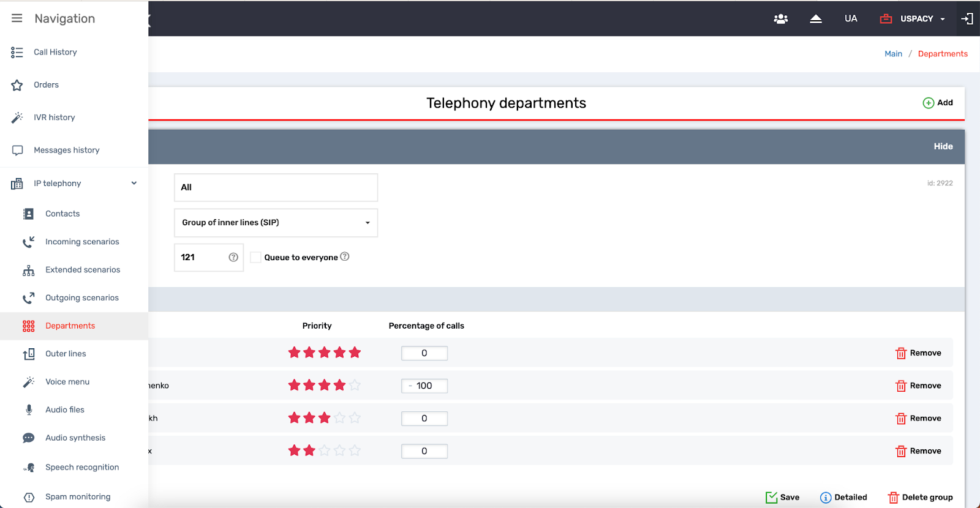Click the Telephony departments heading

[x=506, y=103]
